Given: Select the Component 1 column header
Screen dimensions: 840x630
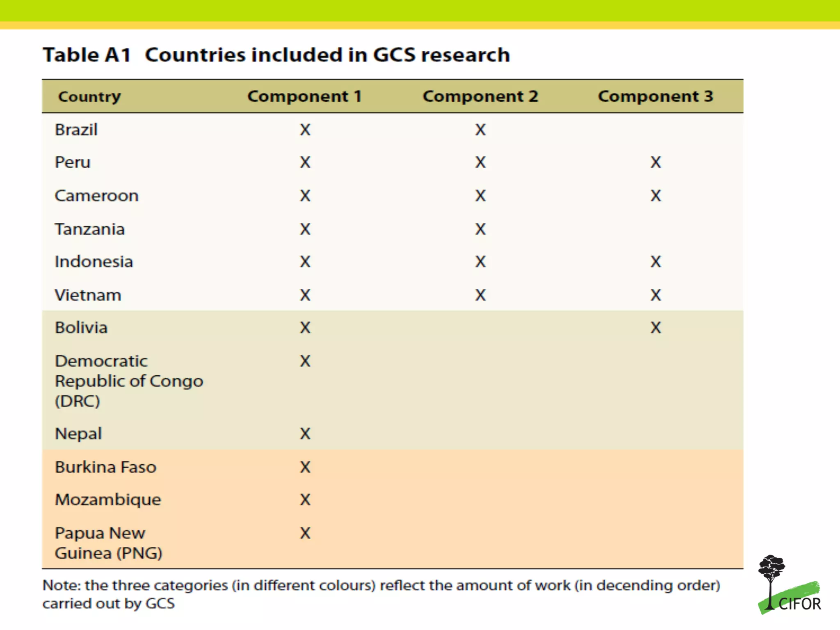Looking at the screenshot, I should (x=304, y=96).
